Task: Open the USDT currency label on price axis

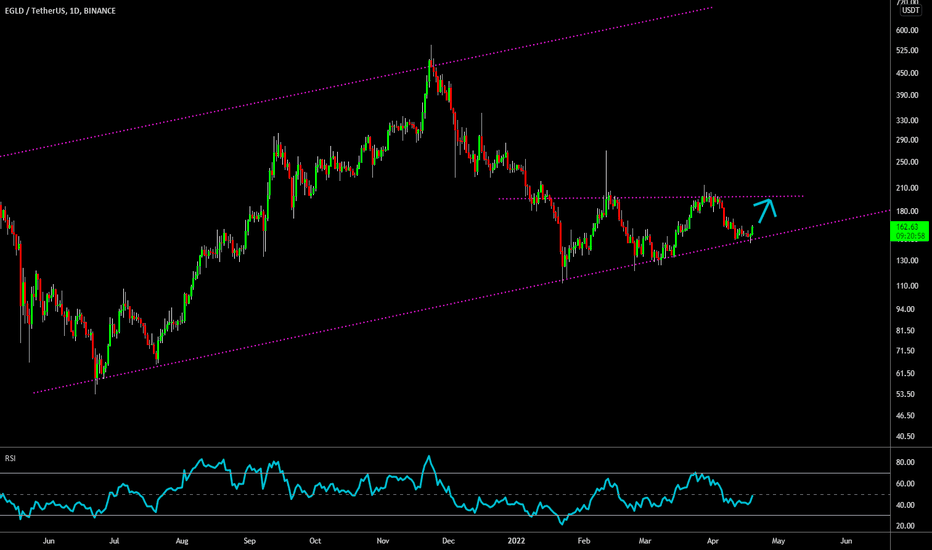Action: [911, 10]
